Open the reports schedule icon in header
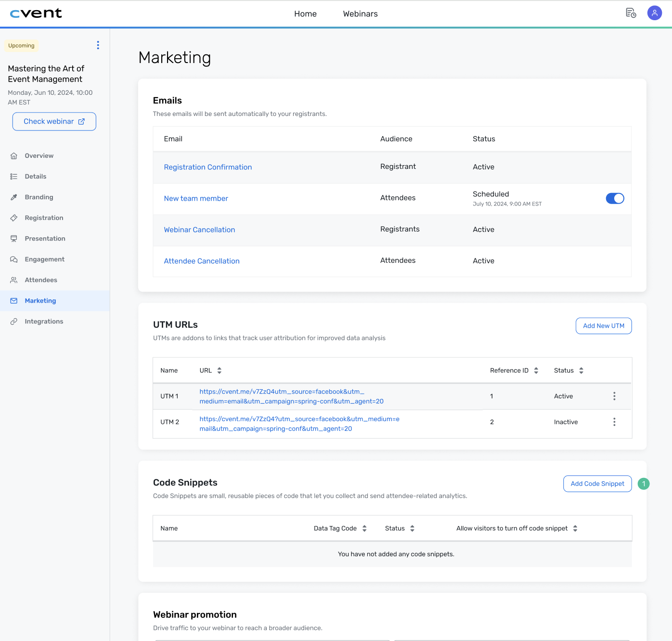 click(x=631, y=13)
